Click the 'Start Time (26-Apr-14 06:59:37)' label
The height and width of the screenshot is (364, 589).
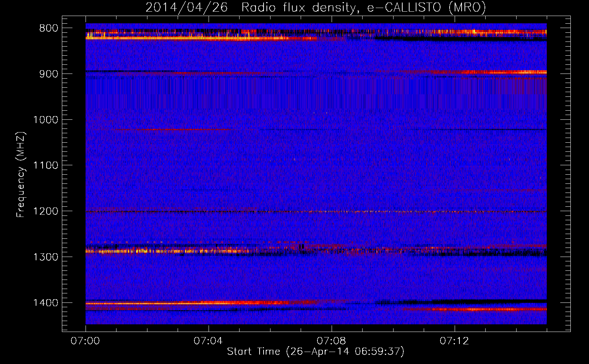pos(316,352)
